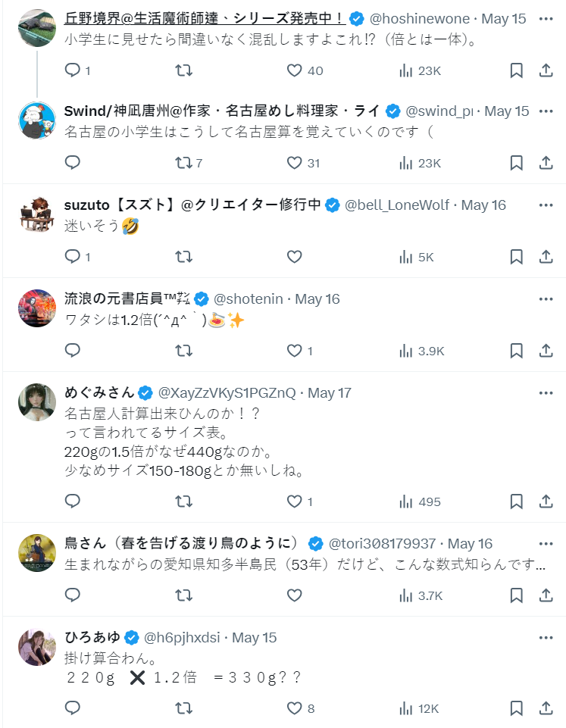566x728 pixels.
Task: Like the Swind tweet with 31 likes
Action: (295, 163)
